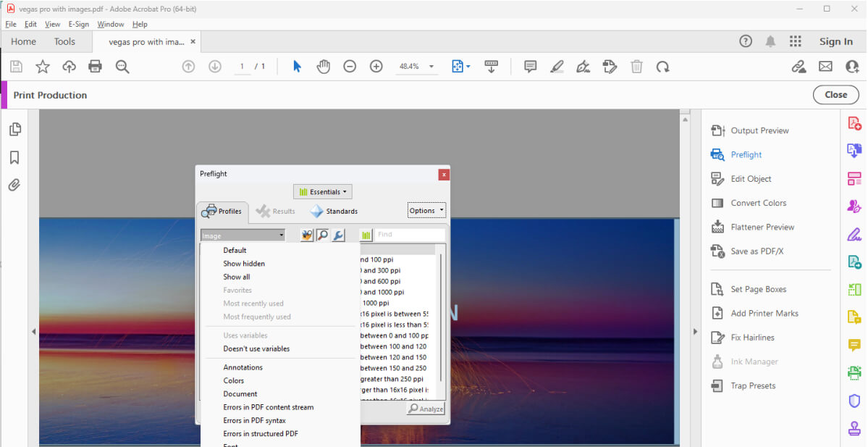
Task: Select the Hand pan tool
Action: [323, 67]
